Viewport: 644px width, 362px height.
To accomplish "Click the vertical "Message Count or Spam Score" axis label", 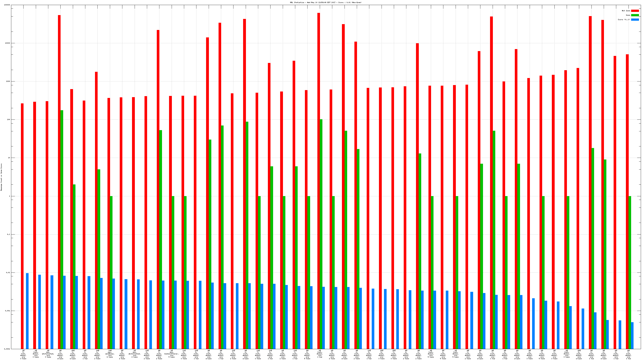I will [x=1, y=177].
